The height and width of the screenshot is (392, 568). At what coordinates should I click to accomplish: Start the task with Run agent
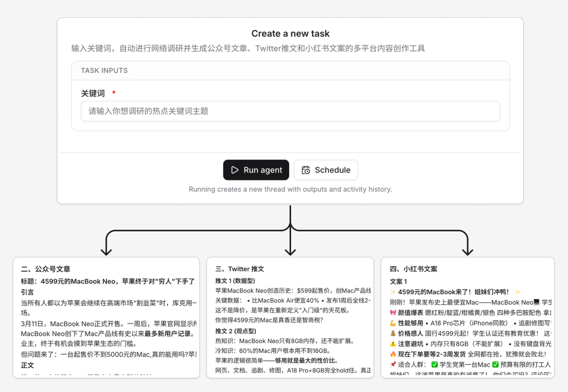[256, 170]
